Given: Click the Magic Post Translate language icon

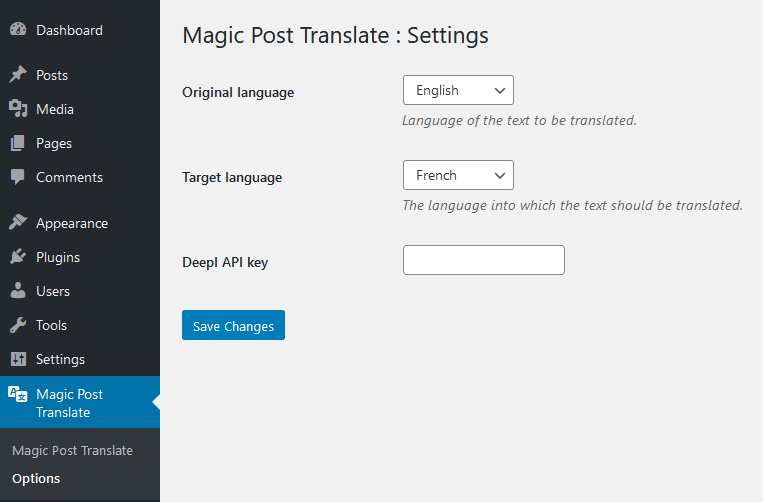Looking at the screenshot, I should pyautogui.click(x=18, y=394).
